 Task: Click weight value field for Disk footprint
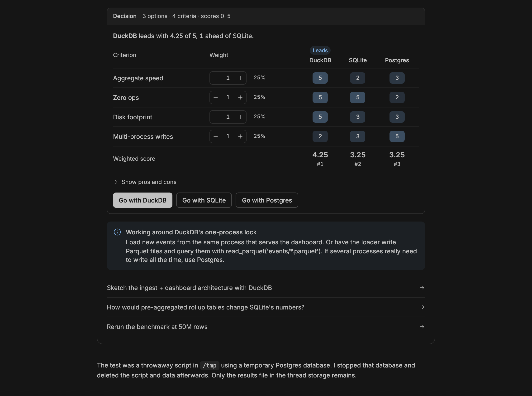(228, 117)
